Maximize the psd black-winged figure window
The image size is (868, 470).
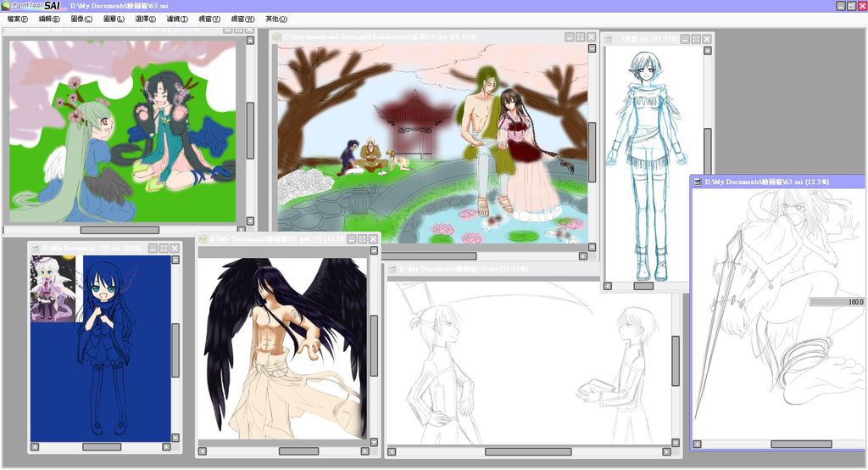click(363, 239)
